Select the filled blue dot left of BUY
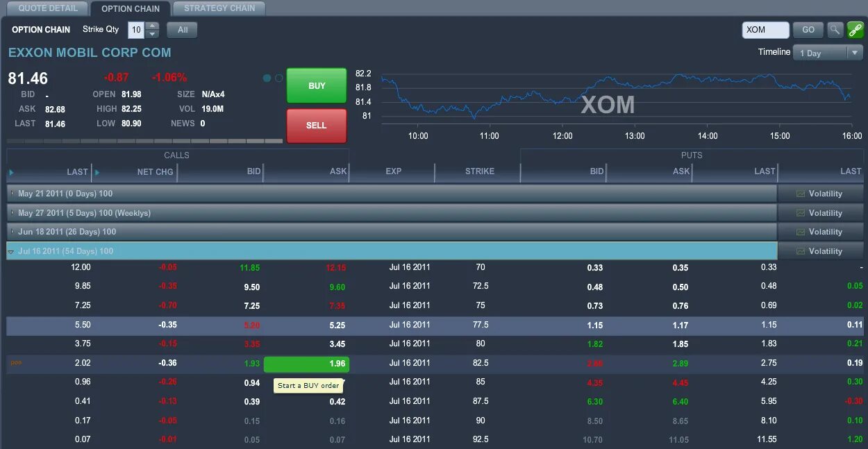This screenshot has height=449, width=868. (267, 78)
